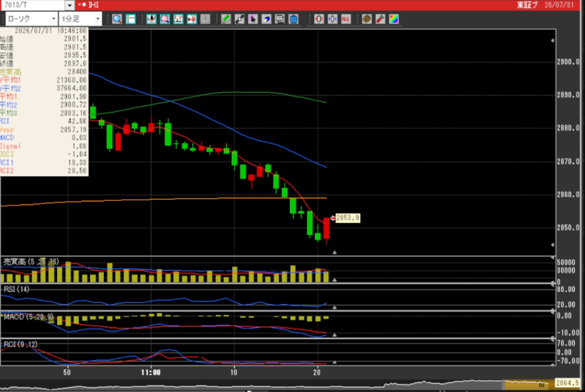
Task: Click the 平均3 2883.16 row in legend
Action: [43, 113]
